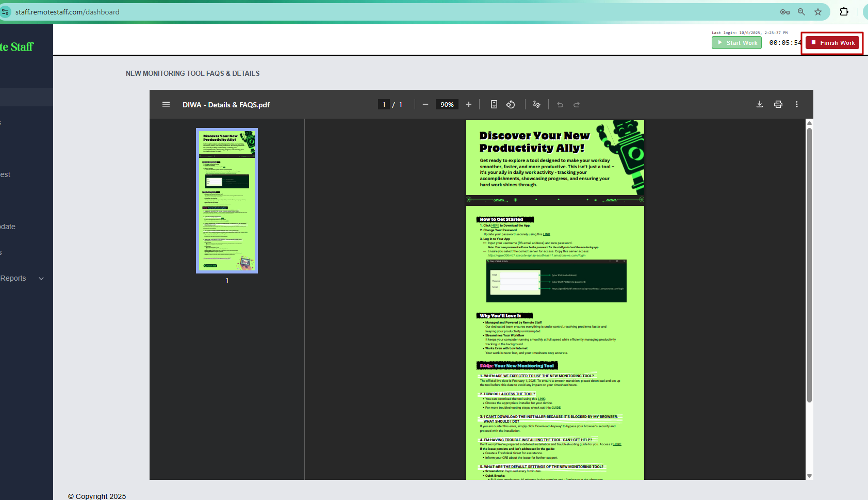
Task: Open HERE link to download the app
Action: tap(495, 225)
